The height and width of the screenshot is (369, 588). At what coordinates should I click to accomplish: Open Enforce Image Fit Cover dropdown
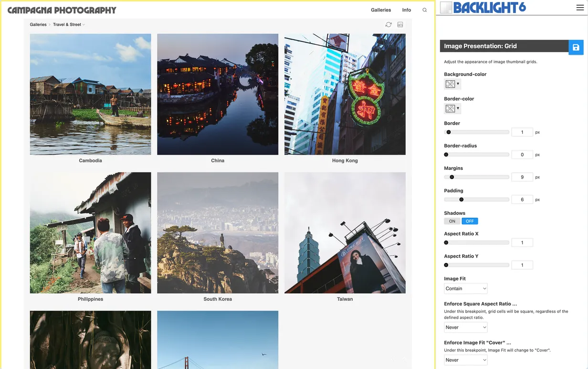(466, 360)
